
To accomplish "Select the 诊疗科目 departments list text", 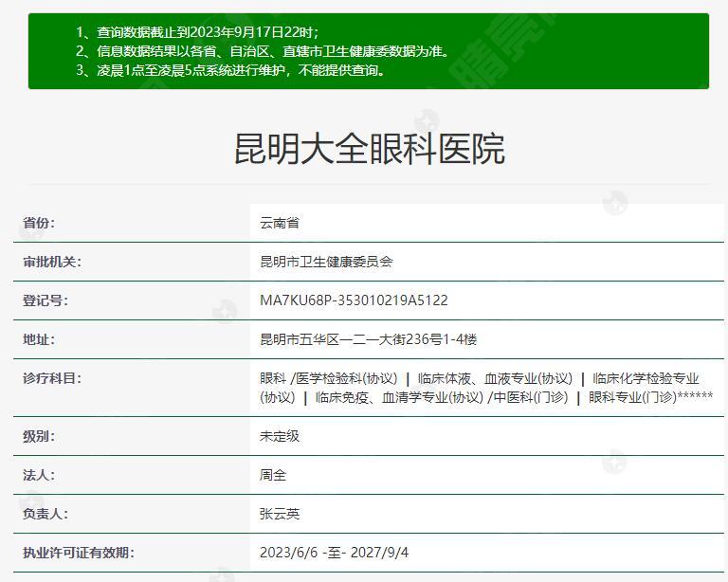I will coord(486,388).
